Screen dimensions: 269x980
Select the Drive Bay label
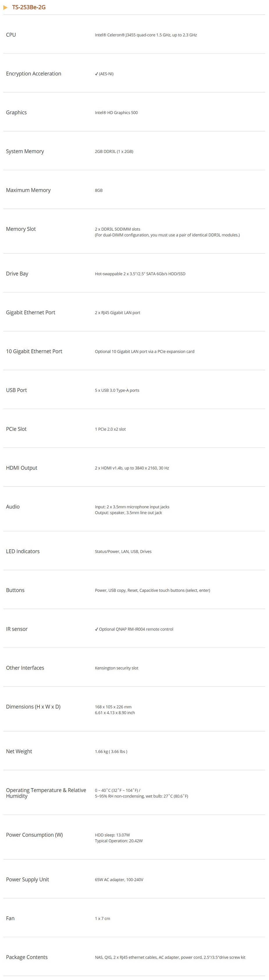coord(17,274)
